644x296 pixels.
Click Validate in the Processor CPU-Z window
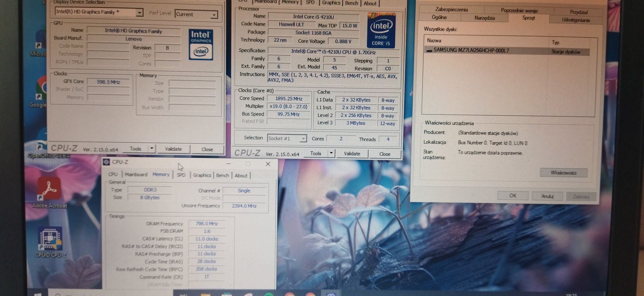point(352,154)
